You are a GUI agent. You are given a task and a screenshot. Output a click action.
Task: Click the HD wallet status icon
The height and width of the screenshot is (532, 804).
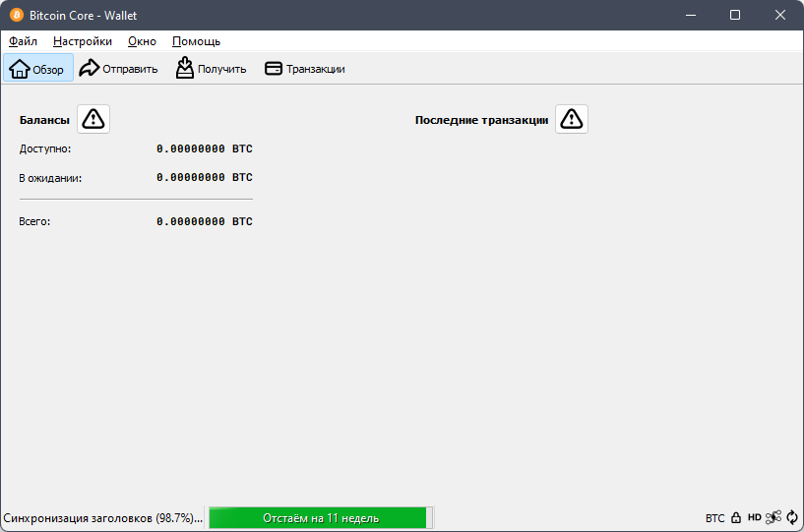point(754,517)
